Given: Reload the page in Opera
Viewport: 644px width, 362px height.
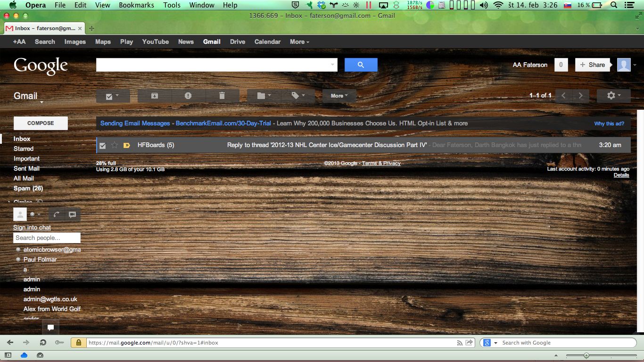Looking at the screenshot, I should (43, 343).
